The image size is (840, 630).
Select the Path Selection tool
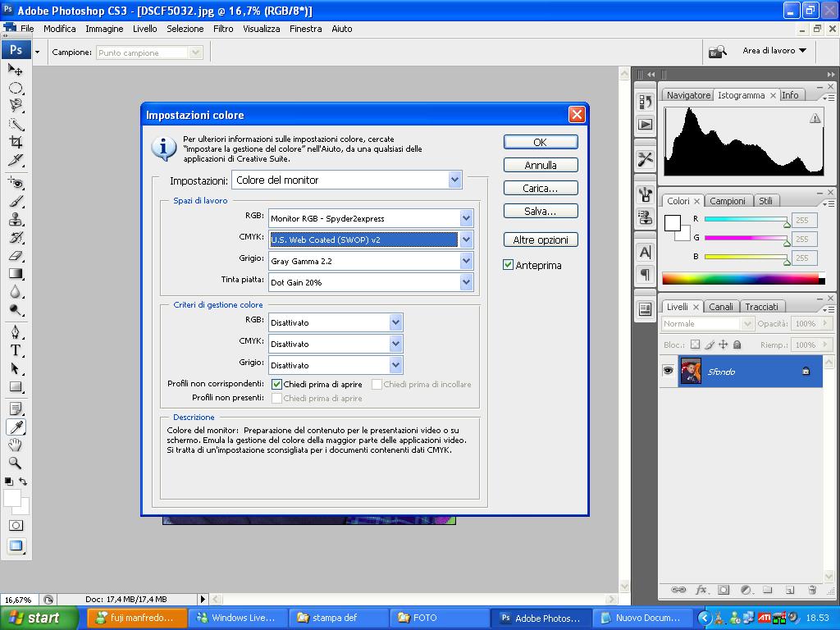tap(16, 368)
